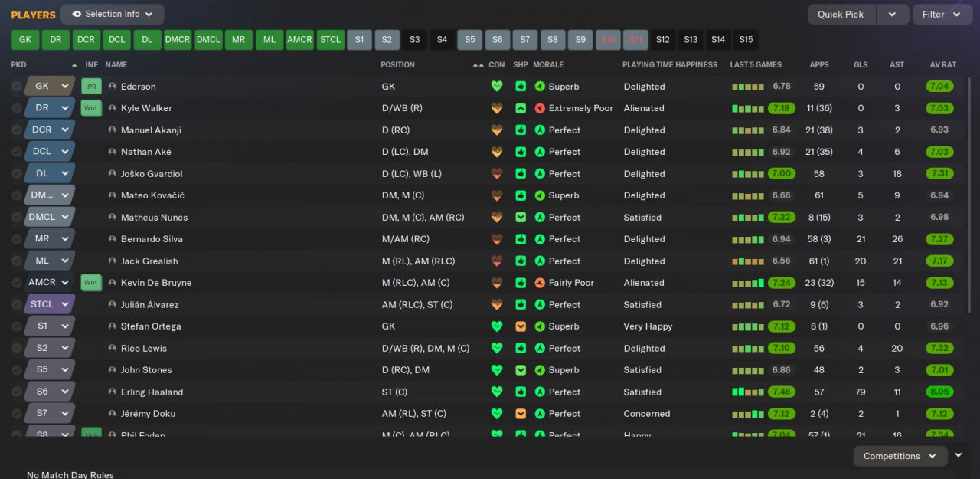Click Jack Grealish's condition heart icon
The width and height of the screenshot is (980, 479).
497,261
